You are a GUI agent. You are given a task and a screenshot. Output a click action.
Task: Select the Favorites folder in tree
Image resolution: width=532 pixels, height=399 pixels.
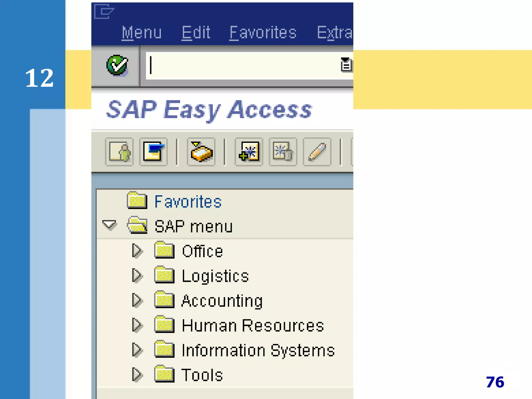coord(188,202)
